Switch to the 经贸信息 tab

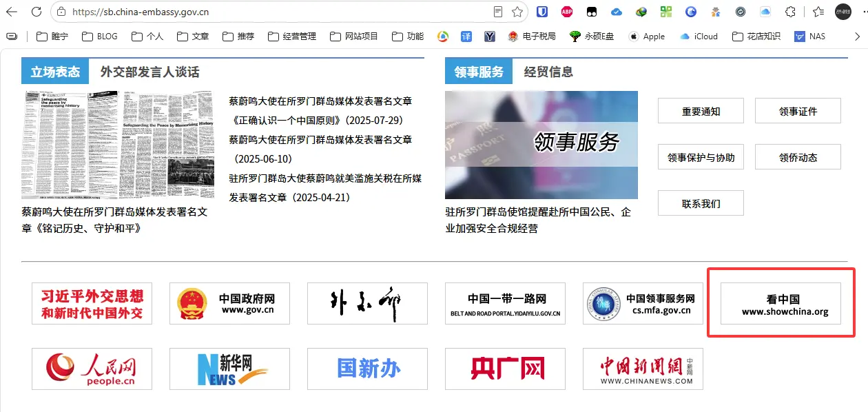click(x=548, y=72)
